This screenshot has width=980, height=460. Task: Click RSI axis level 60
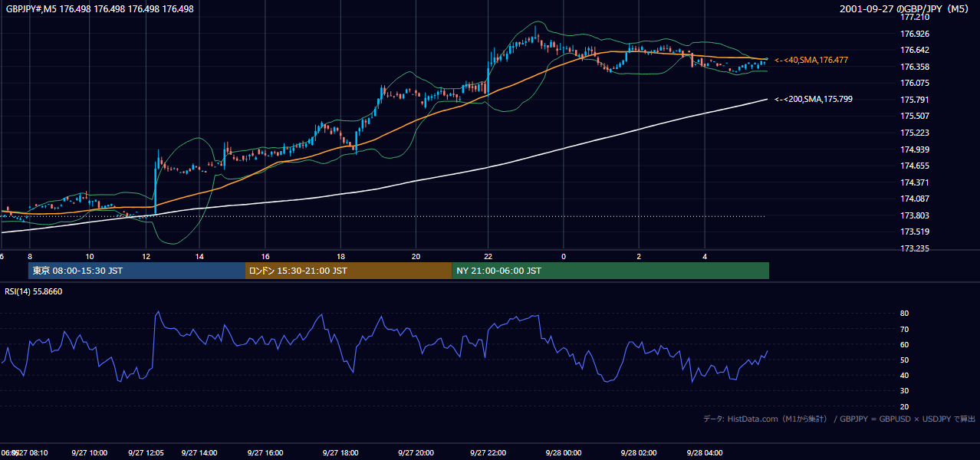click(905, 344)
